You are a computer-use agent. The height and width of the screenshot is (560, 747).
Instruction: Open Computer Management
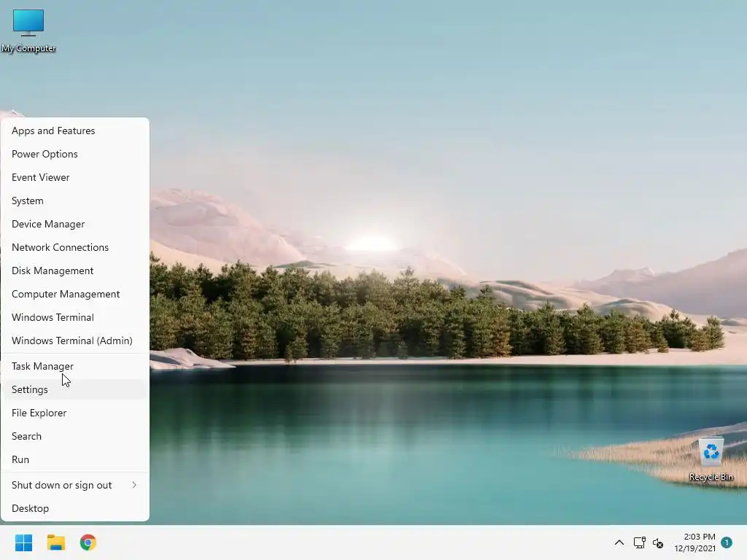75,294
